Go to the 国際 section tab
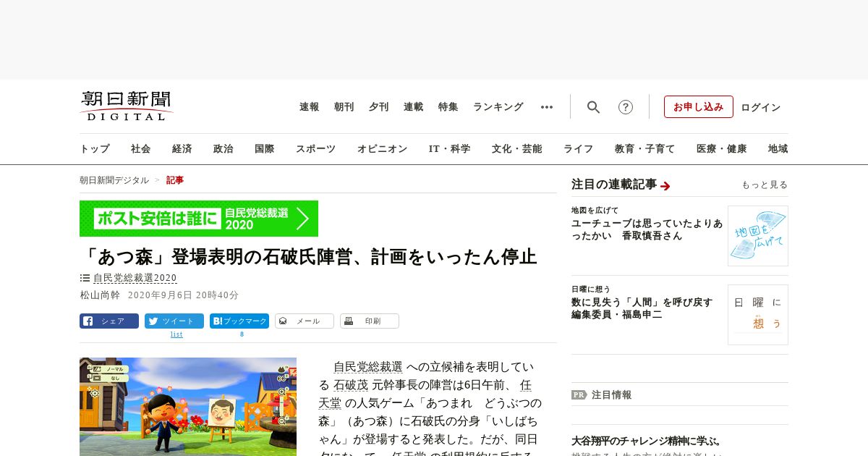 point(265,148)
